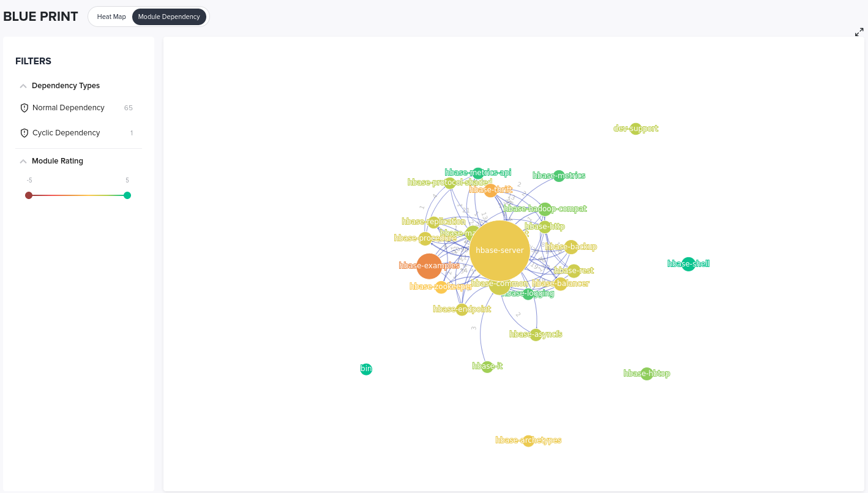
Task: Click the fullscreen expand icon
Action: pos(859,32)
